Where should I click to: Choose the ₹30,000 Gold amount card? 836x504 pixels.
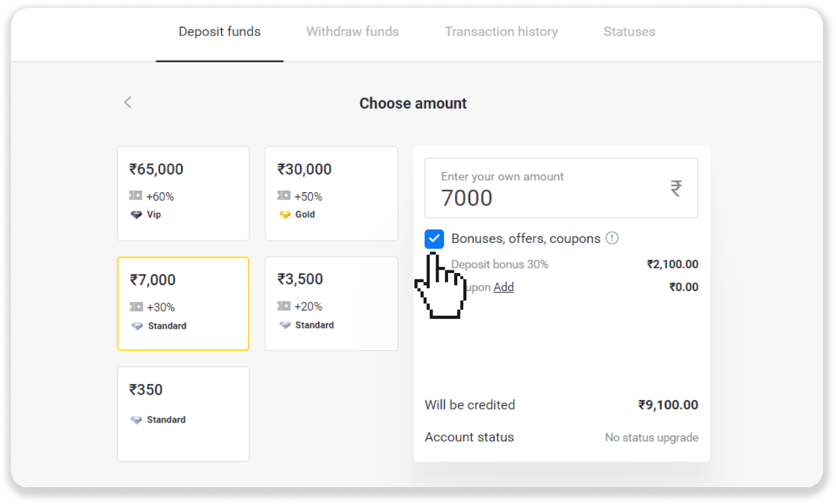coord(331,193)
